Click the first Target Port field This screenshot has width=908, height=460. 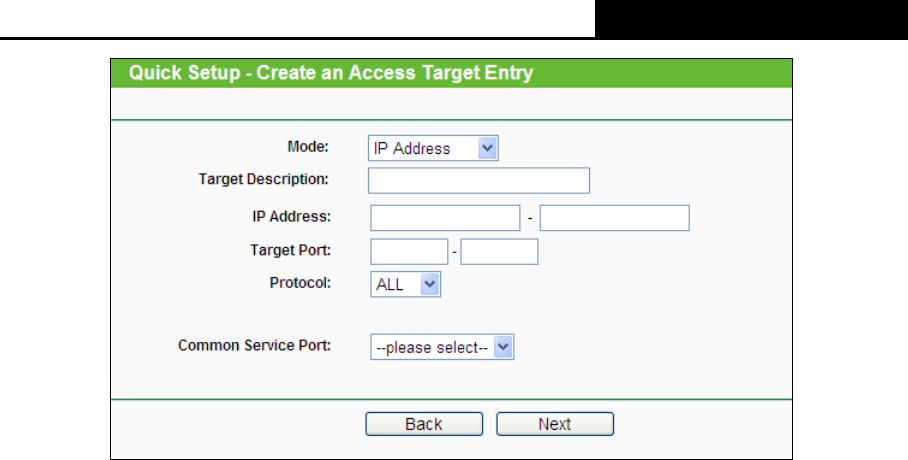[408, 251]
